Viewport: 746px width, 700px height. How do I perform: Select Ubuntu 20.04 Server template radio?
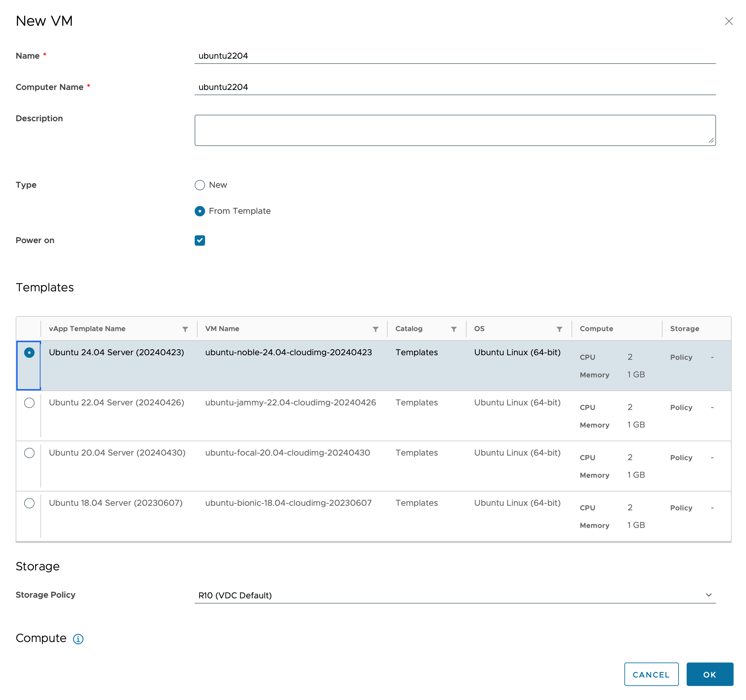tap(29, 453)
